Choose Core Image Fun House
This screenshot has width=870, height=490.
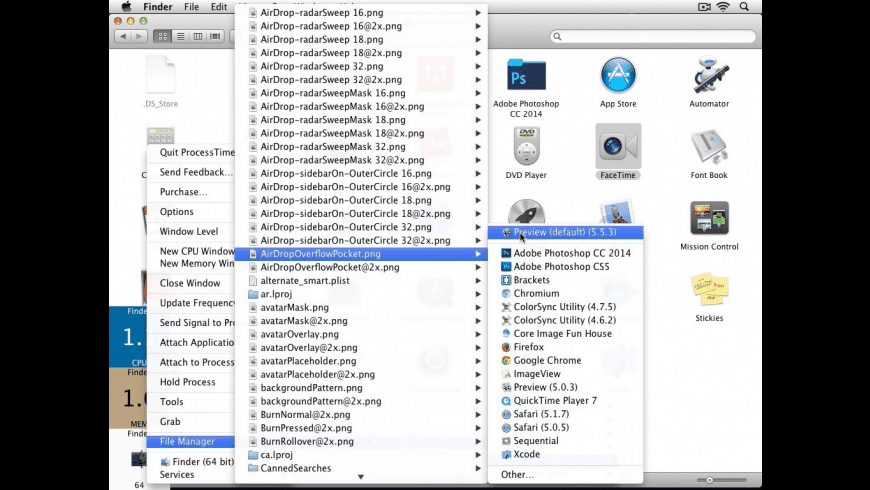click(565, 334)
